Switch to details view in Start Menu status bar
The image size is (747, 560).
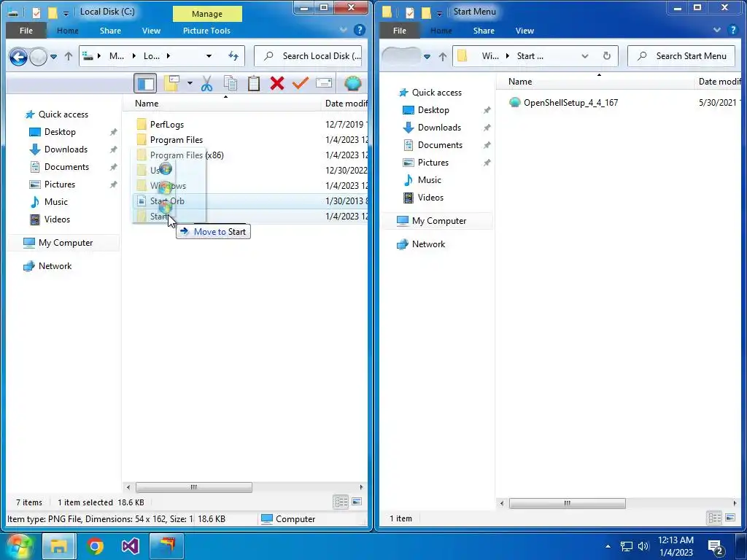[x=715, y=518]
